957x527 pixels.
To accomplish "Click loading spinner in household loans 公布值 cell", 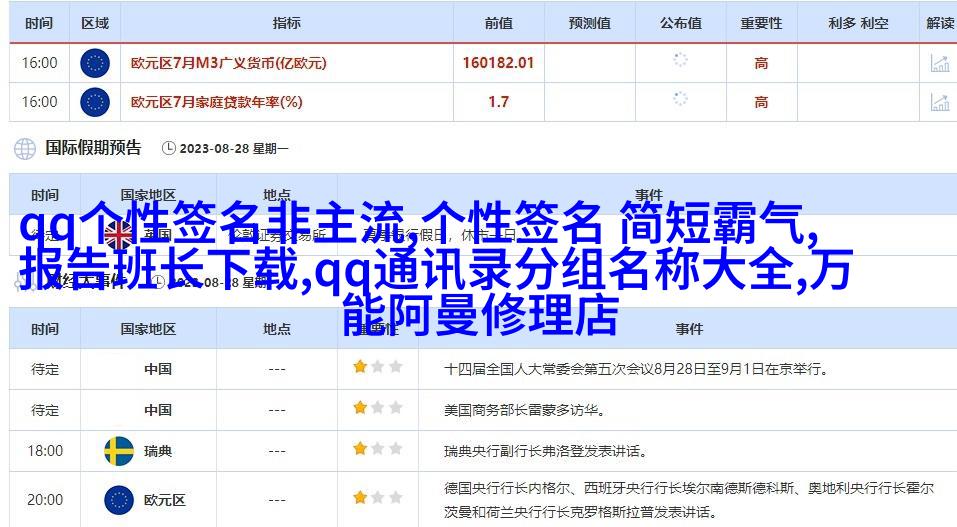I will 681,99.
